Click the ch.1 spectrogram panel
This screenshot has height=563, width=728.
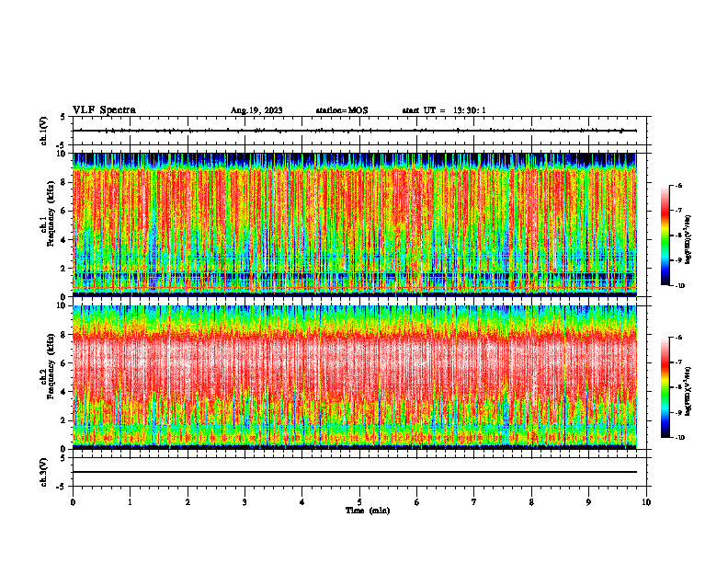355,224
